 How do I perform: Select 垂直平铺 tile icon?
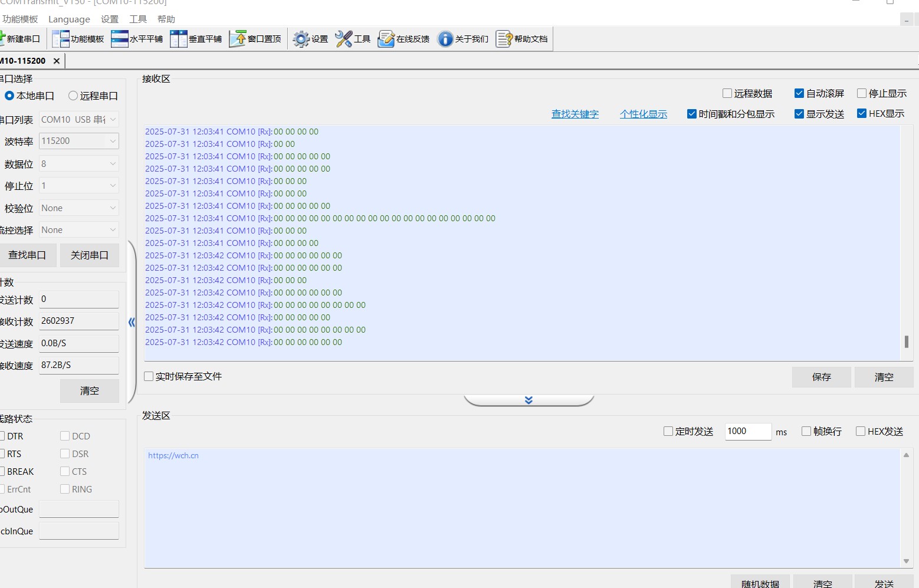pos(196,39)
